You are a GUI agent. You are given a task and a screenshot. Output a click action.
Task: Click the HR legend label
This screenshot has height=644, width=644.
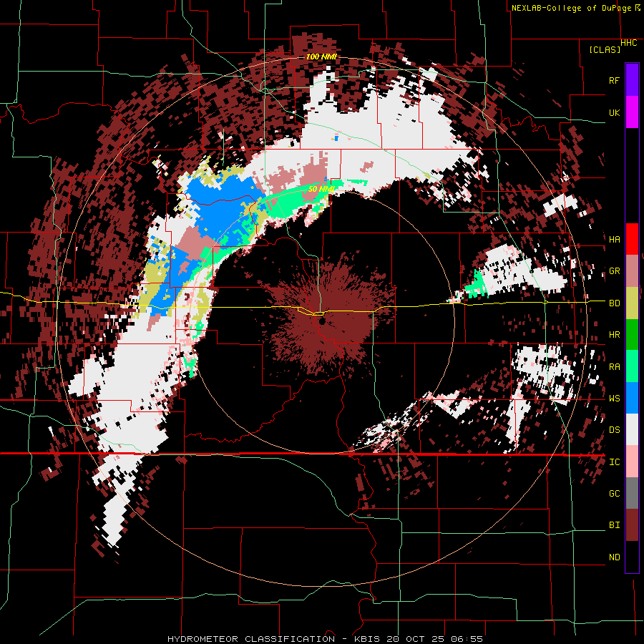[615, 335]
